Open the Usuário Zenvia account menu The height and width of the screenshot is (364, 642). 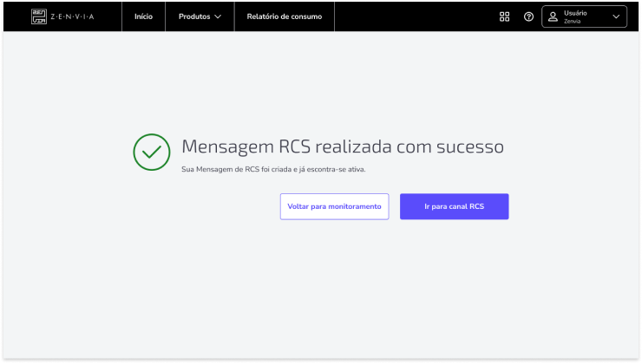click(x=584, y=16)
